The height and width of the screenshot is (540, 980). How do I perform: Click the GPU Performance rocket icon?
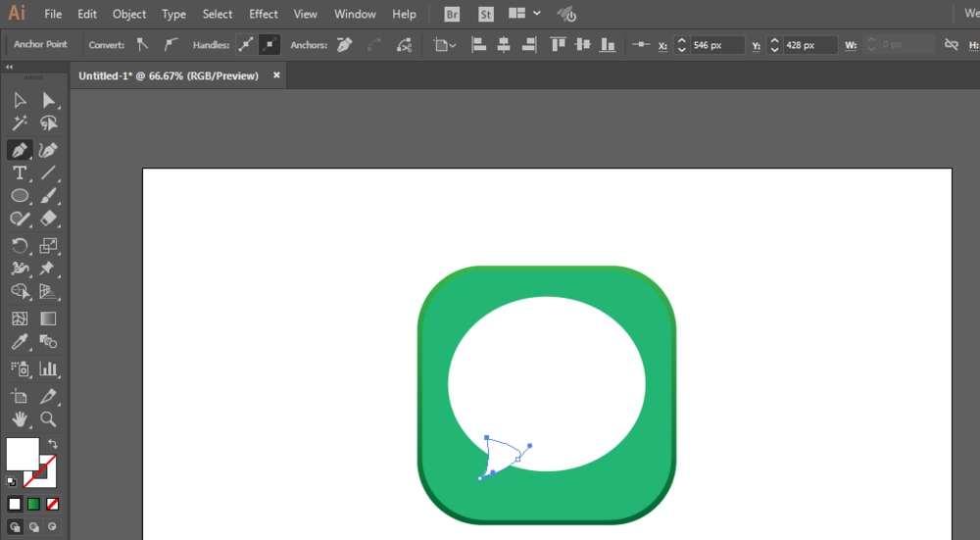[x=566, y=14]
